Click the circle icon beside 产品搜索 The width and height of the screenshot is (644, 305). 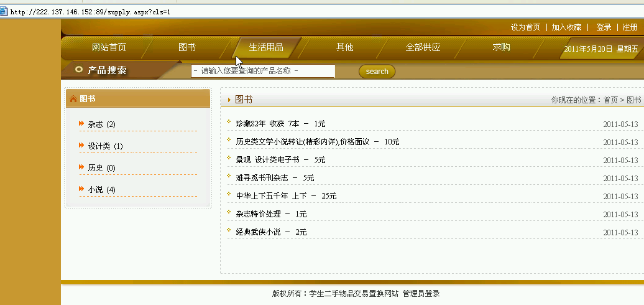coord(79,70)
